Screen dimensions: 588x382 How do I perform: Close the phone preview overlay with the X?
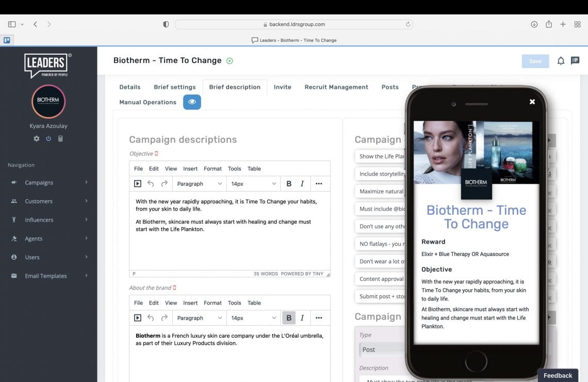tap(532, 102)
